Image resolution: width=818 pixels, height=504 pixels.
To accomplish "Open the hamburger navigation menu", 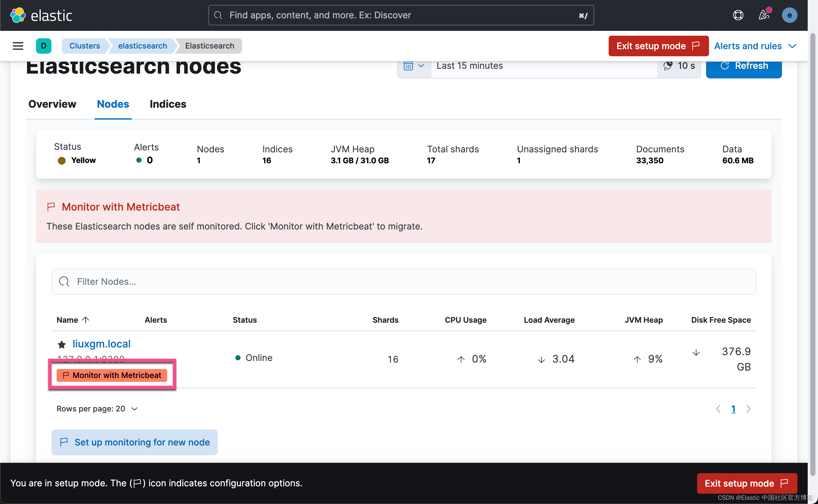I will click(x=17, y=46).
